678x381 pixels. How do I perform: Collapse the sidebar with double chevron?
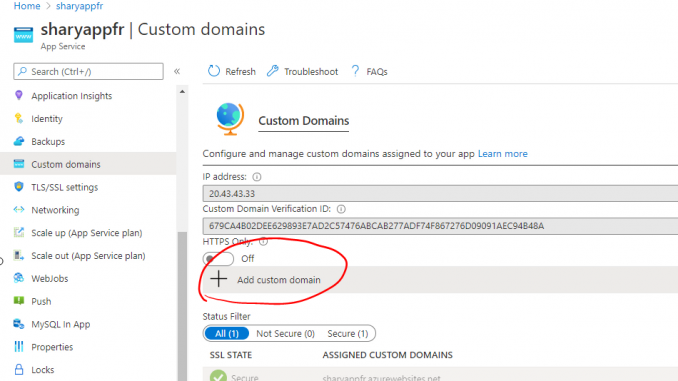point(177,71)
